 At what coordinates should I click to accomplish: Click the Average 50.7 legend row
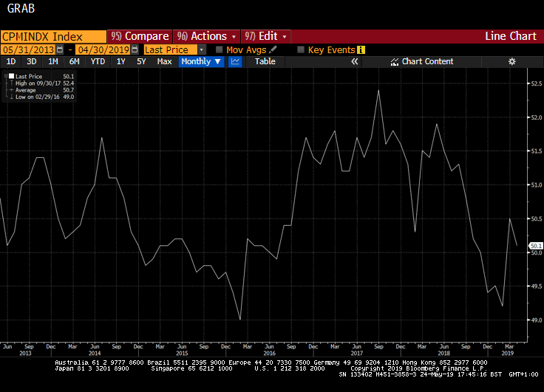point(42,90)
